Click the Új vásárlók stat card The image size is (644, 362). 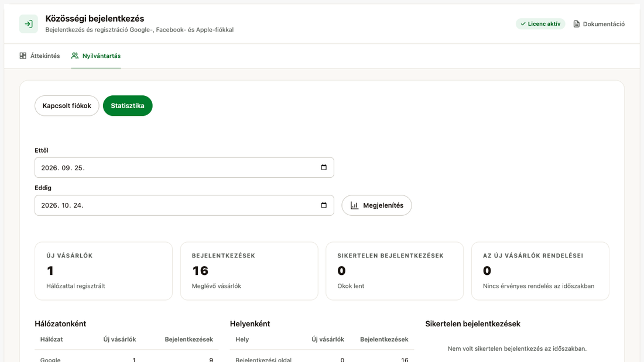(x=104, y=271)
